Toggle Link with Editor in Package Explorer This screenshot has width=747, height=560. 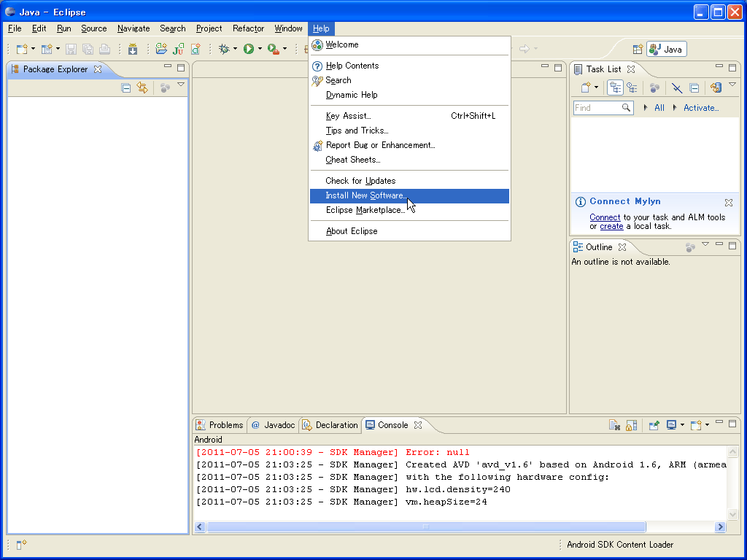142,87
